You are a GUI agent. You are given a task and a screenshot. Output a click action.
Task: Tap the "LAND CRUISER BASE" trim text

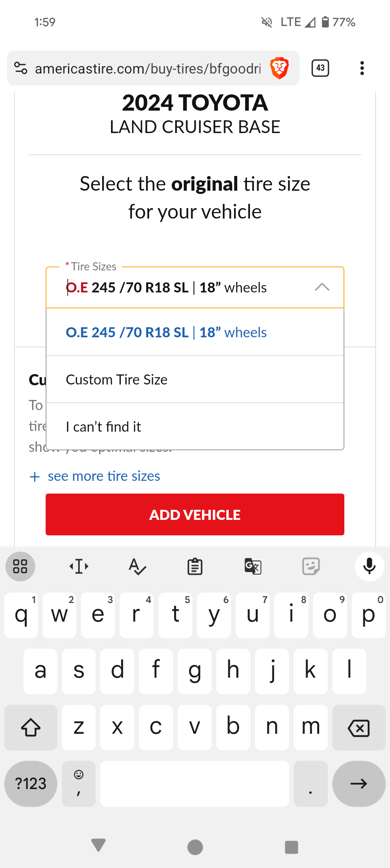point(195,127)
